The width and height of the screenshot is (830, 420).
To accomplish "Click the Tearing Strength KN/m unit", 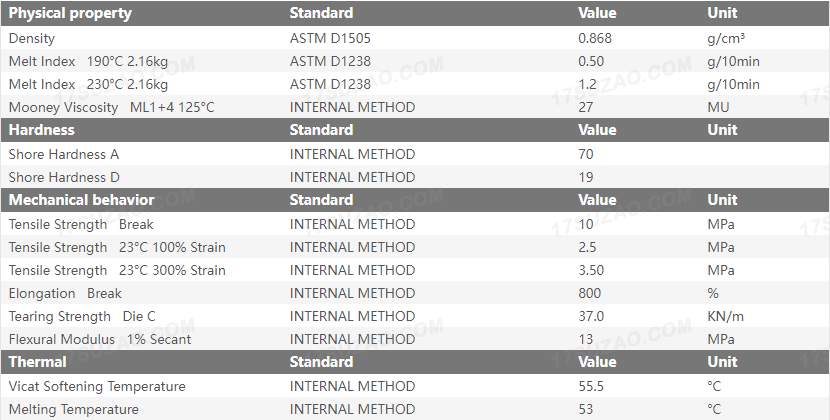I will (725, 316).
